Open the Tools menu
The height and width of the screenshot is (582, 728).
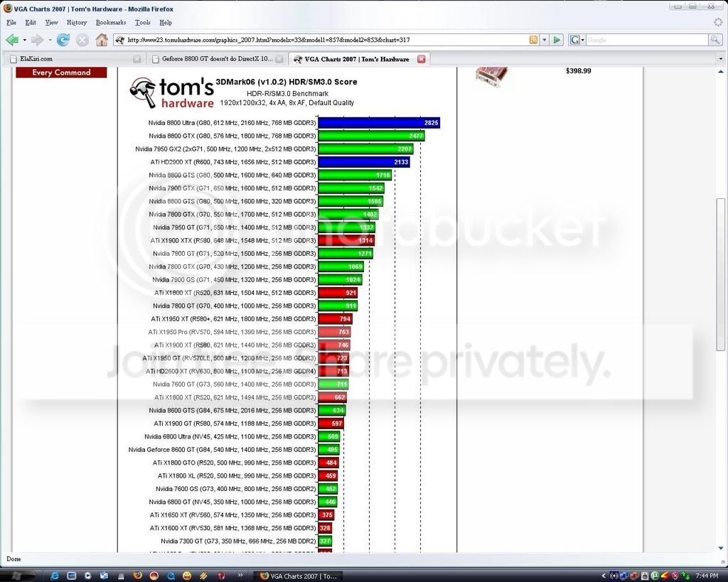[x=142, y=22]
